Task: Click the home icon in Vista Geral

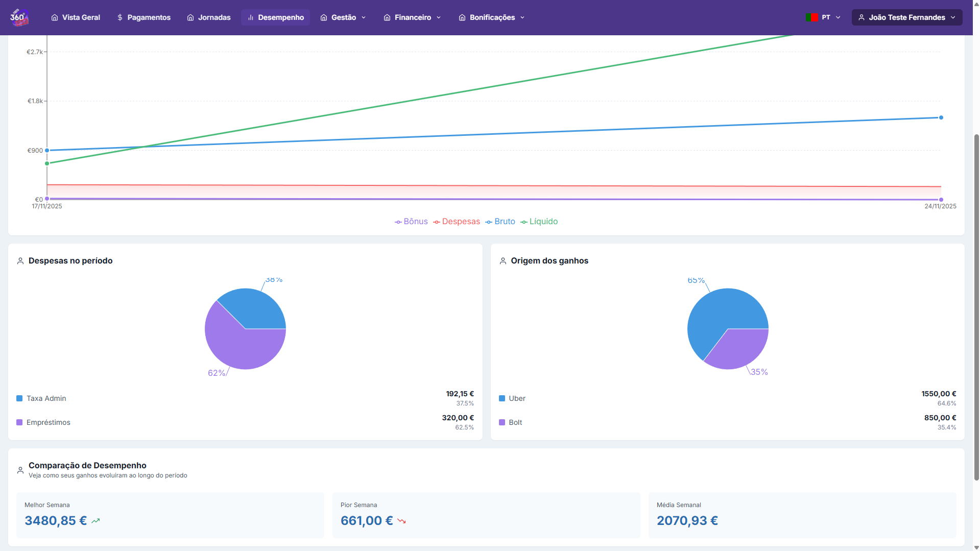Action: [x=55, y=17]
